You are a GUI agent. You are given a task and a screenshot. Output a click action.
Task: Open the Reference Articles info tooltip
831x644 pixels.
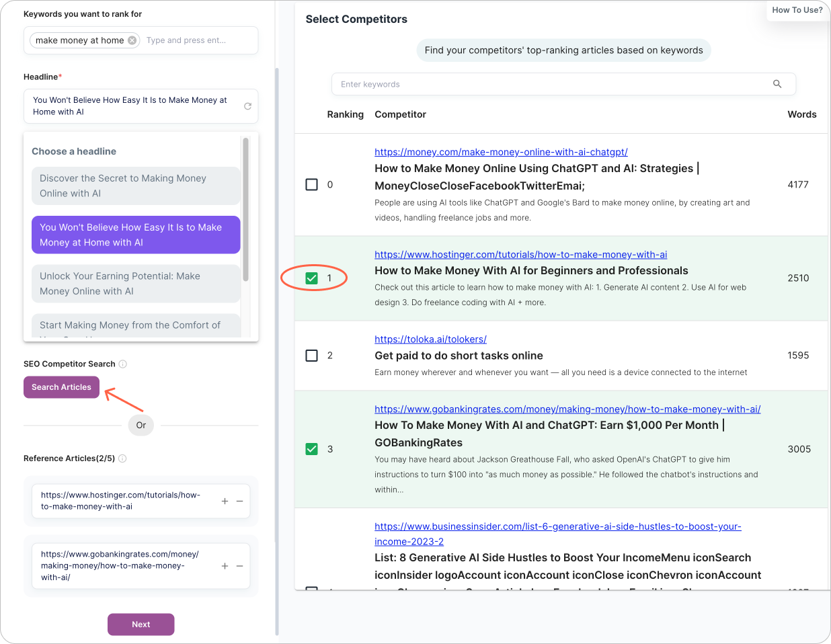coord(122,458)
